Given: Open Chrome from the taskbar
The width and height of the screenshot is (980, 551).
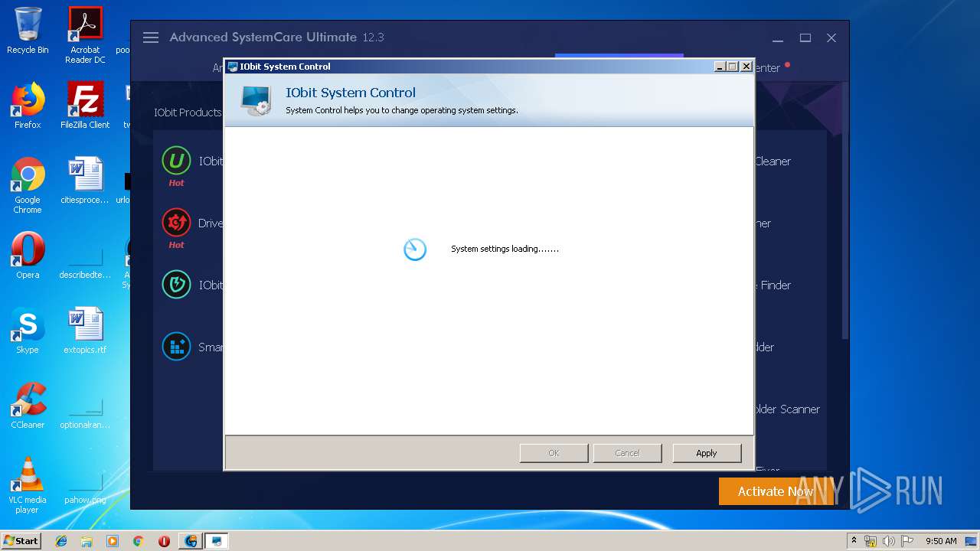Looking at the screenshot, I should [x=138, y=541].
